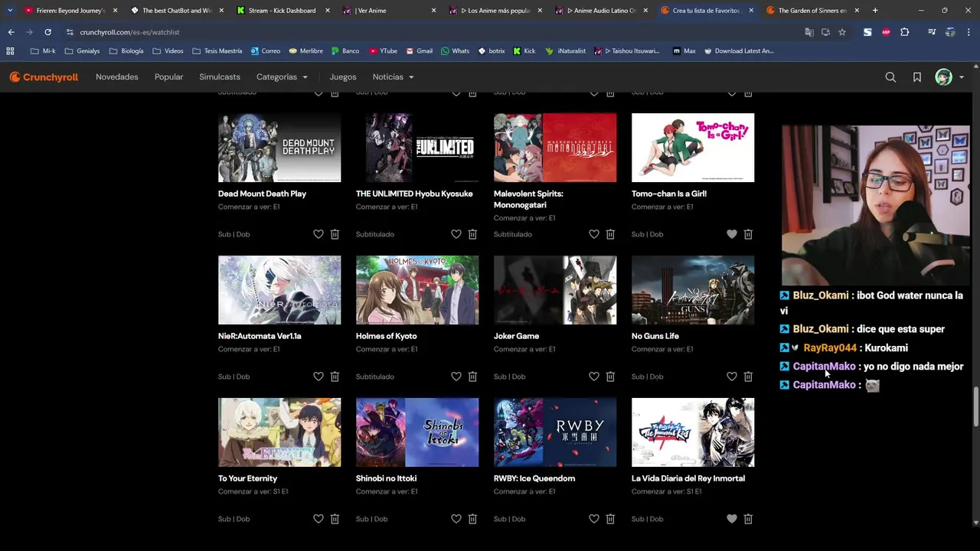Delete Malevolent Spirits: Mononogatari from watchlist
This screenshot has height=551, width=980.
tap(610, 234)
